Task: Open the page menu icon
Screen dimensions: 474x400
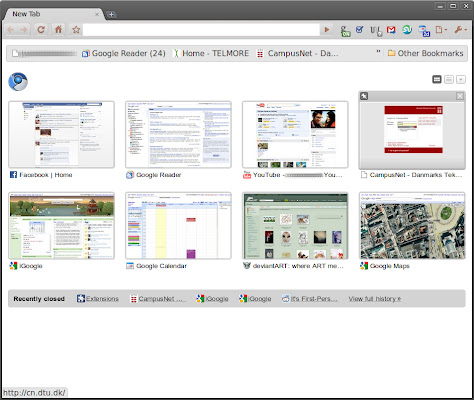Action: (x=441, y=30)
